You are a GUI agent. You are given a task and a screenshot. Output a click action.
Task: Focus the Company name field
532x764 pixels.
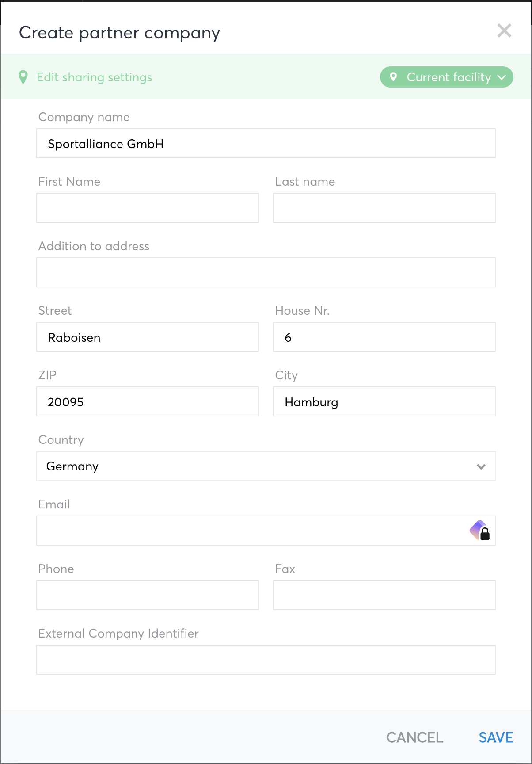coord(266,143)
